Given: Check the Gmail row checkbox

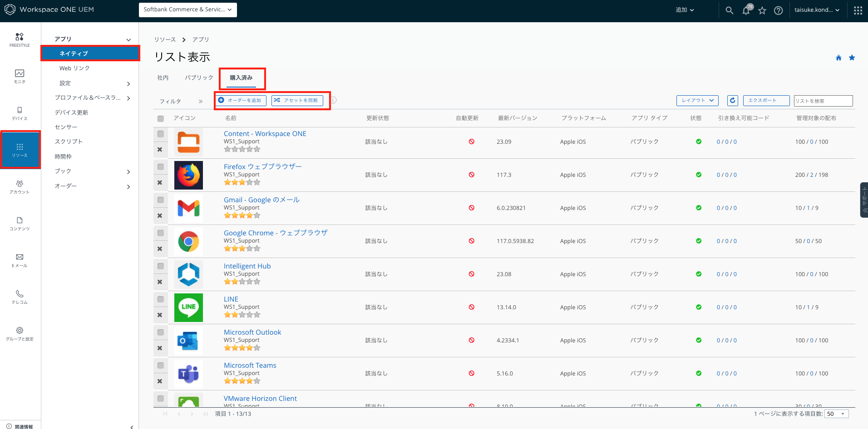Looking at the screenshot, I should click(x=161, y=200).
